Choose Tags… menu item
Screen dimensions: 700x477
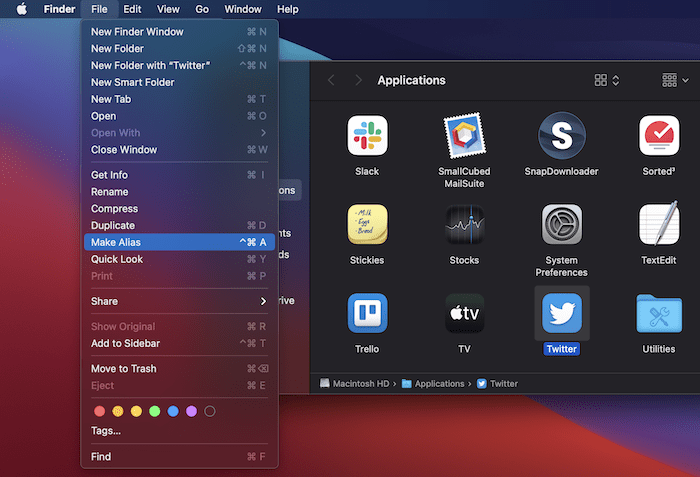pos(179,431)
